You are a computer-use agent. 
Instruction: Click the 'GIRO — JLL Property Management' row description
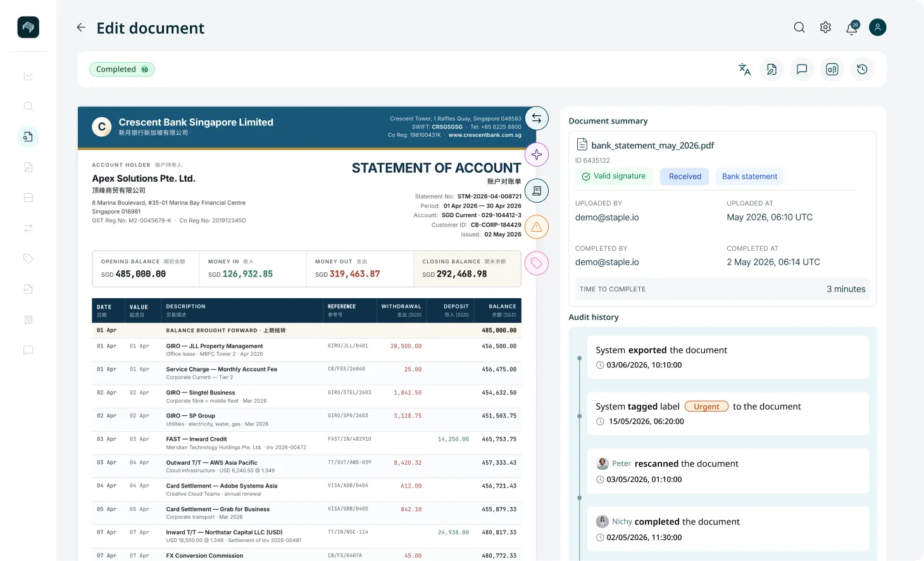pos(215,346)
